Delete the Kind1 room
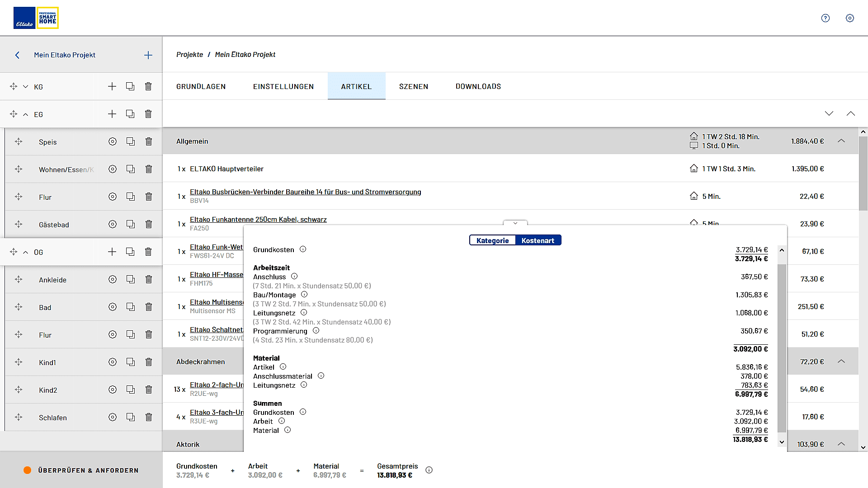The width and height of the screenshot is (868, 488). coord(148,362)
